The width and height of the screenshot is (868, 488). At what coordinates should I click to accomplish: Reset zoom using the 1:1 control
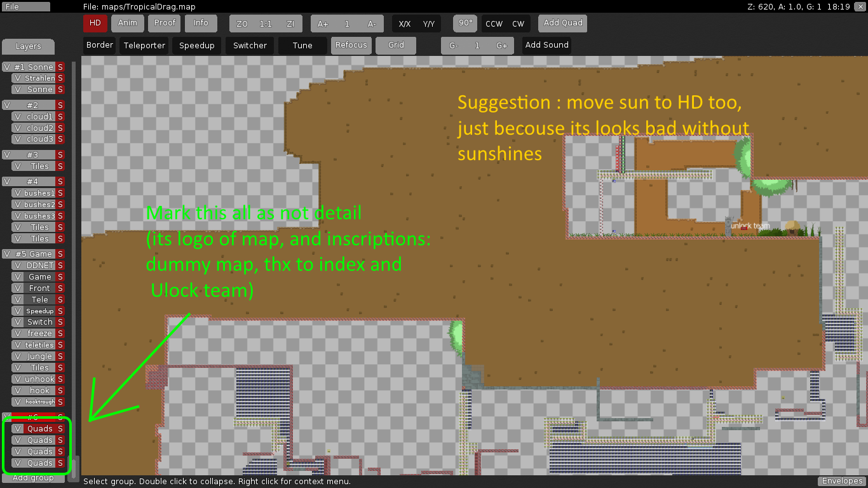[x=265, y=23]
